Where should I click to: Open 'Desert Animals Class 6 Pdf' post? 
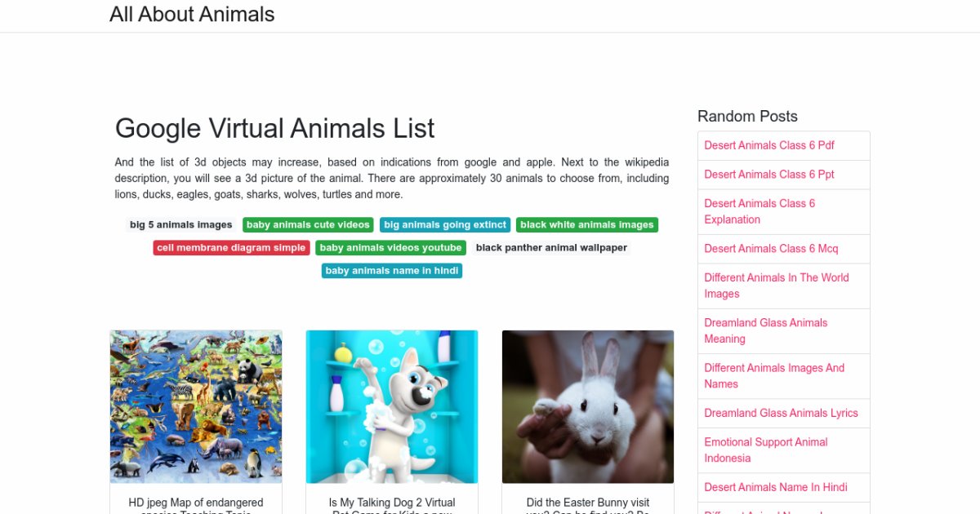769,145
